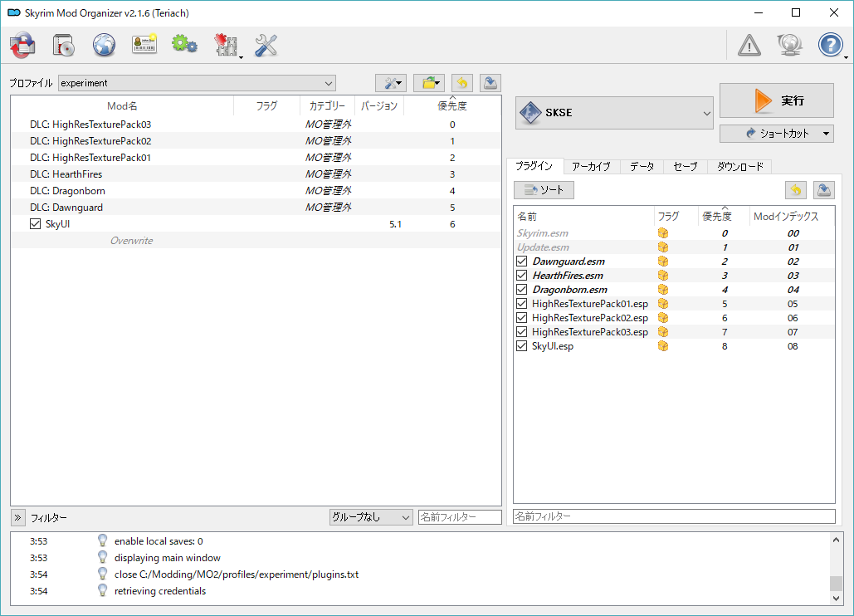Open the Help question mark icon
This screenshot has width=854, height=616.
(x=830, y=45)
